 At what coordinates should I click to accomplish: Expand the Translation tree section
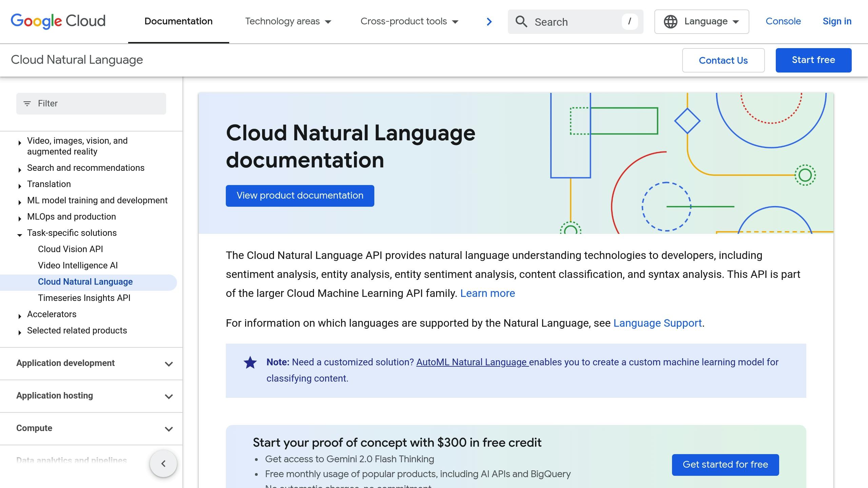coord(20,186)
